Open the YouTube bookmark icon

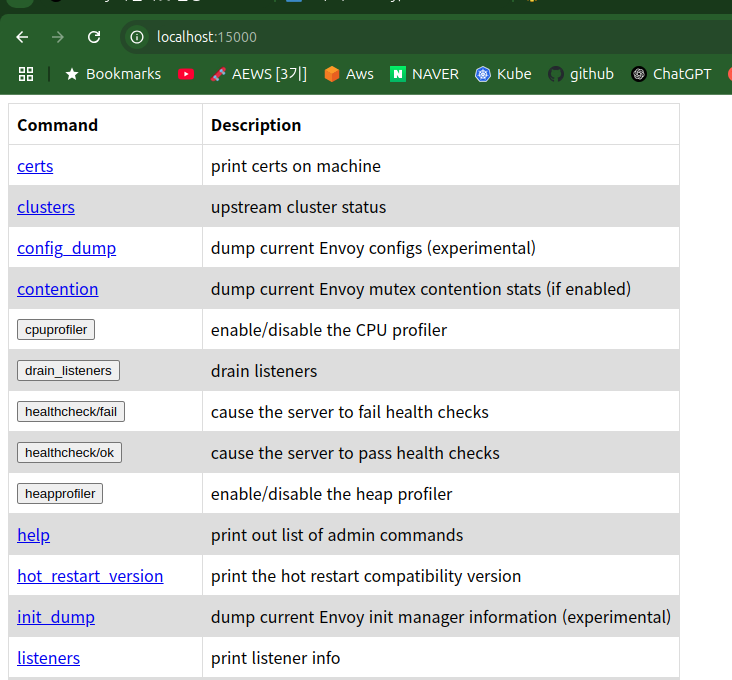click(x=186, y=74)
